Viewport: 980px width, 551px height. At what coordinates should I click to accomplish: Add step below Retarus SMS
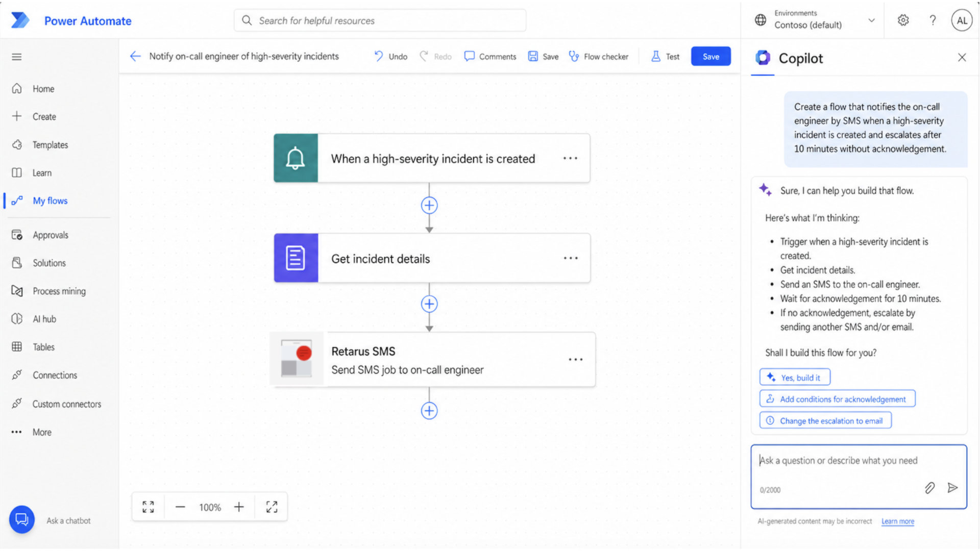coord(429,411)
